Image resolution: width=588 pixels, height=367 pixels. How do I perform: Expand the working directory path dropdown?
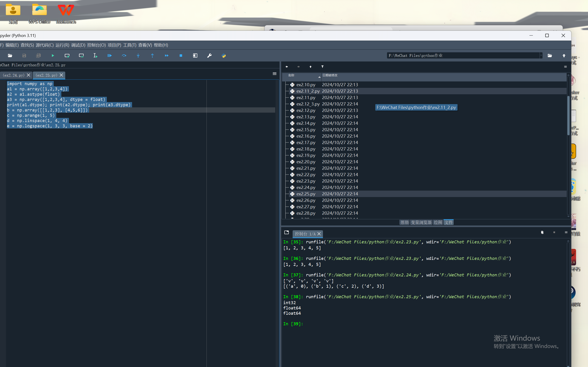pyautogui.click(x=541, y=56)
